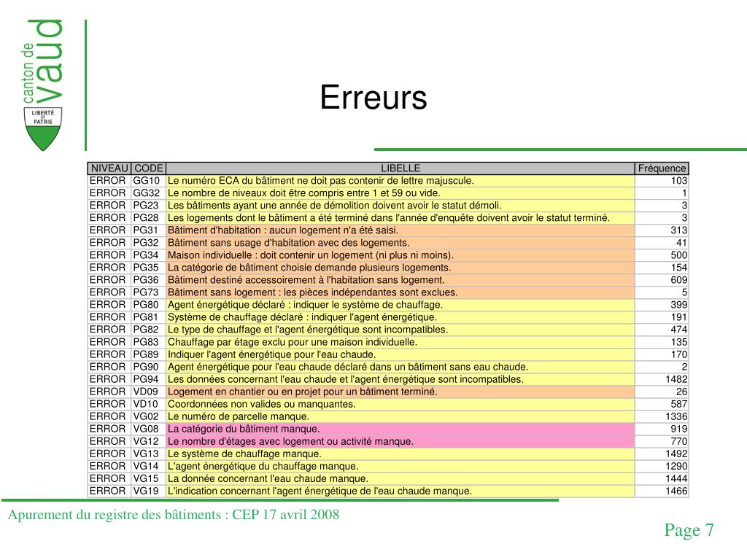Select label 'Logement en chantier ou en projet...'
The height and width of the screenshot is (560, 747).
(303, 392)
